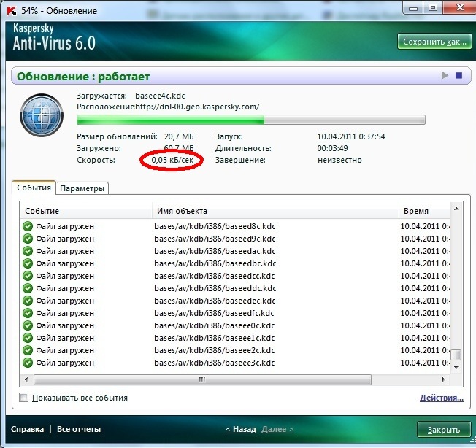Image resolution: width=476 pixels, height=448 pixels.
Task: Click the events list scroll-up arrow
Action: pyautogui.click(x=456, y=209)
